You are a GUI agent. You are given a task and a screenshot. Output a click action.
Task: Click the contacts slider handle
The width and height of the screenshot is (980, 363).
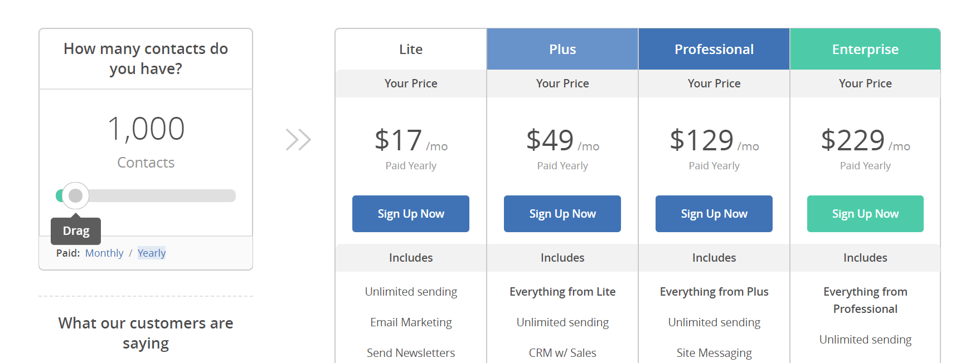coord(75,196)
